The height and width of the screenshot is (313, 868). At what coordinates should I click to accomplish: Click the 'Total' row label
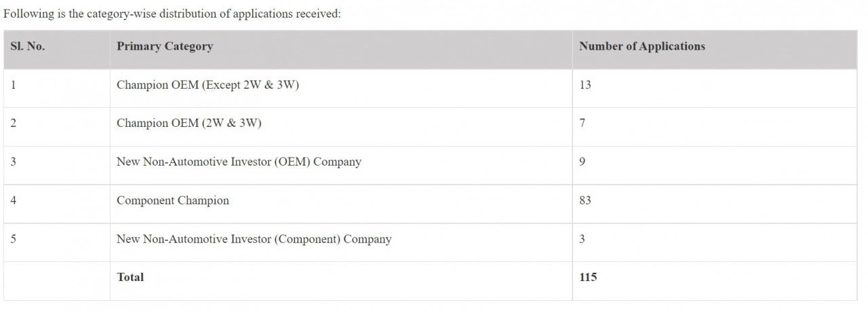click(130, 277)
